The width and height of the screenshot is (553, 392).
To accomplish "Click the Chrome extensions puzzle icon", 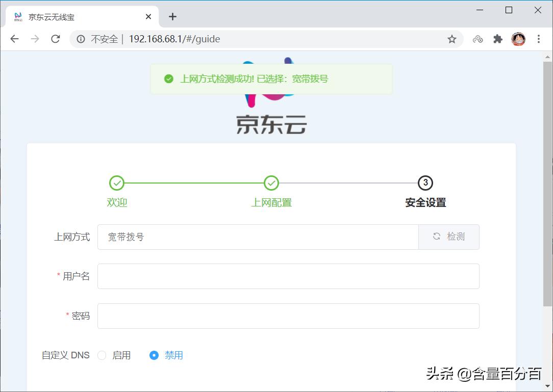I will [x=497, y=38].
